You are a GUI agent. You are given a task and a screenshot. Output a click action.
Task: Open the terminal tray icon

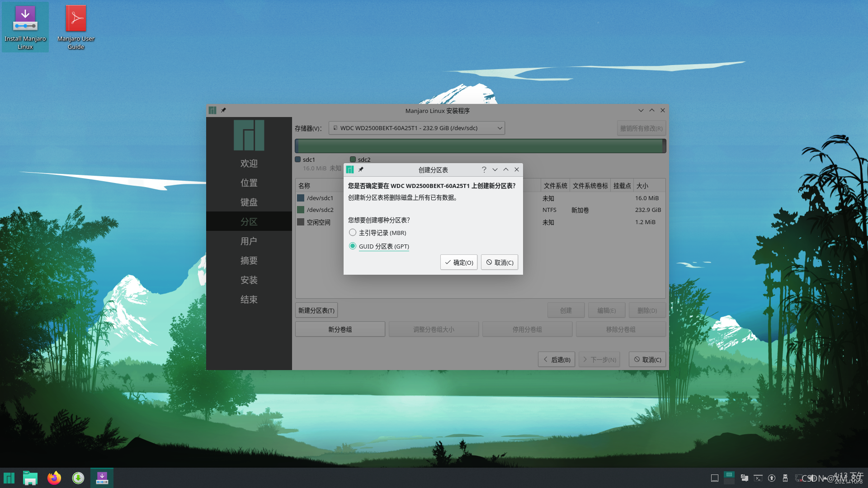point(758,478)
